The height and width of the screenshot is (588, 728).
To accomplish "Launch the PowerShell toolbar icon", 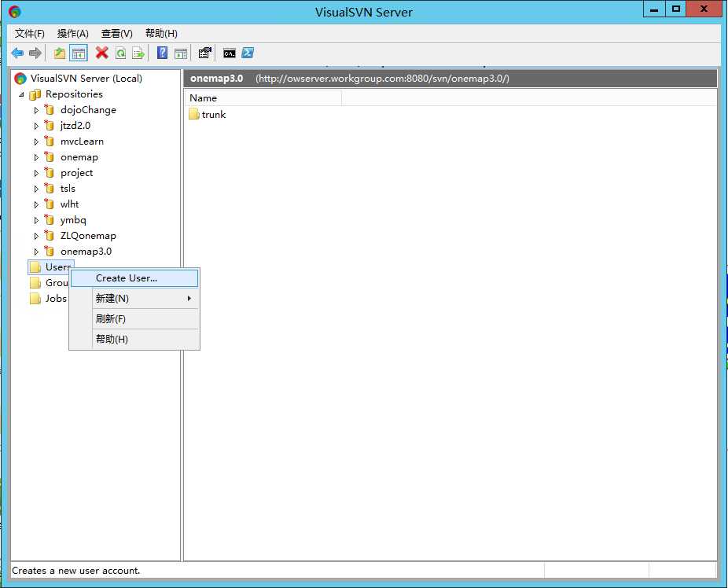I will (248, 53).
